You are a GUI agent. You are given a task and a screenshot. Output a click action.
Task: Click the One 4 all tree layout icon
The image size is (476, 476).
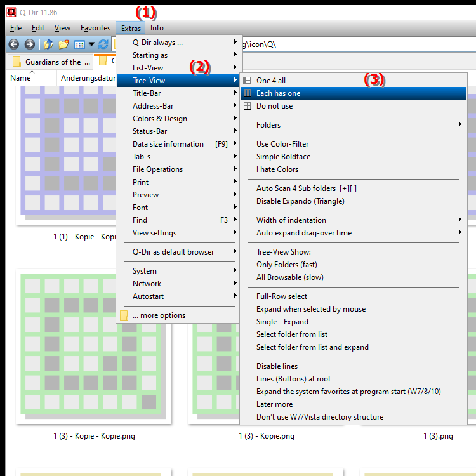pyautogui.click(x=248, y=81)
